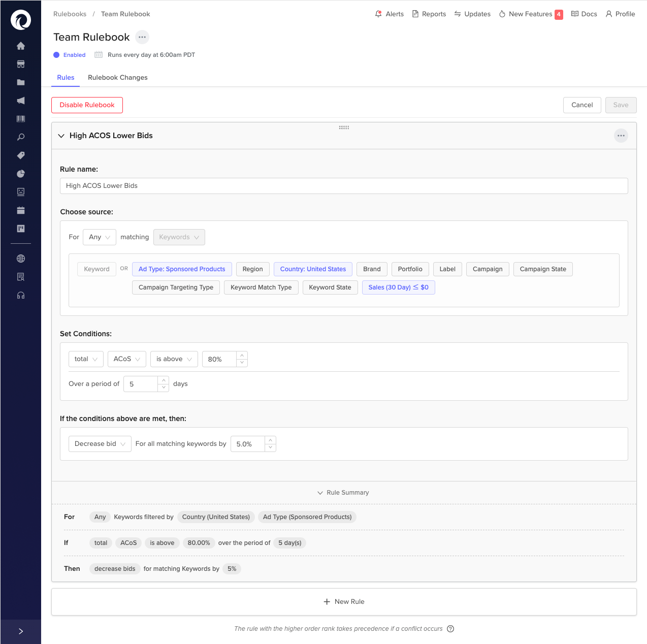The image size is (647, 644).
Task: Click the Team Rulebook breadcrumb
Action: (125, 14)
